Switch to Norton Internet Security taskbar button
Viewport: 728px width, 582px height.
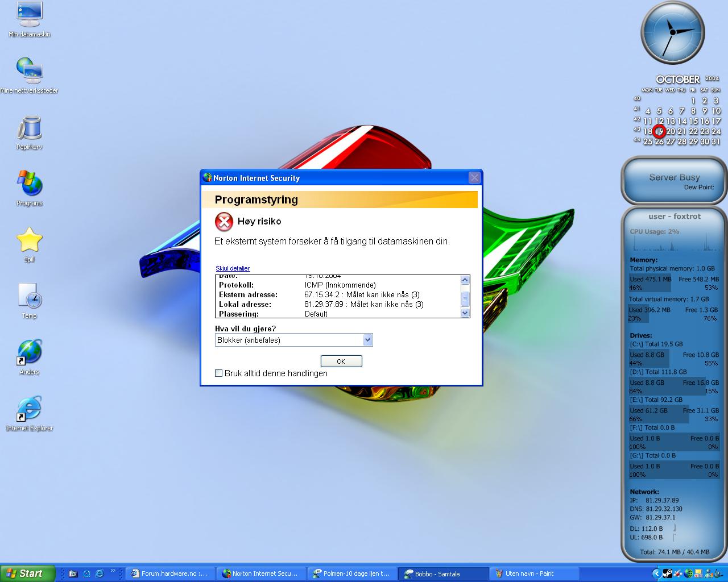[x=262, y=573]
